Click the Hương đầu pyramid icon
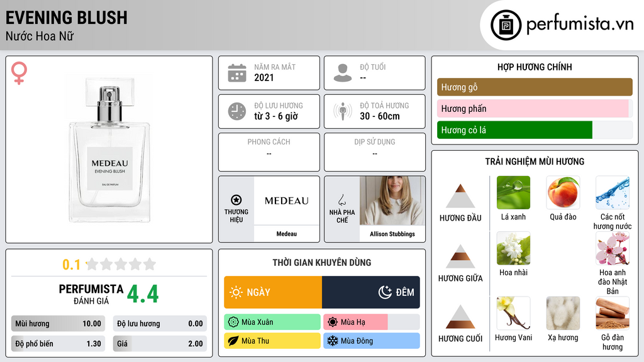This screenshot has width=644, height=362. click(460, 196)
